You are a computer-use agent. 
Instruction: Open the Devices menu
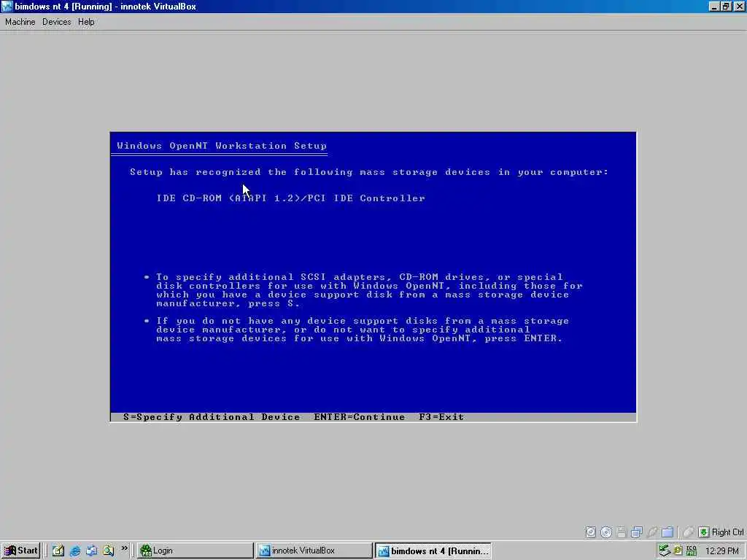pos(56,22)
